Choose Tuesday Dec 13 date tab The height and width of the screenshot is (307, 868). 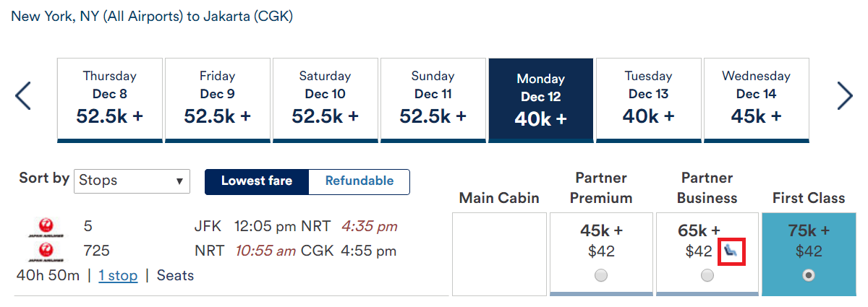[x=649, y=100]
